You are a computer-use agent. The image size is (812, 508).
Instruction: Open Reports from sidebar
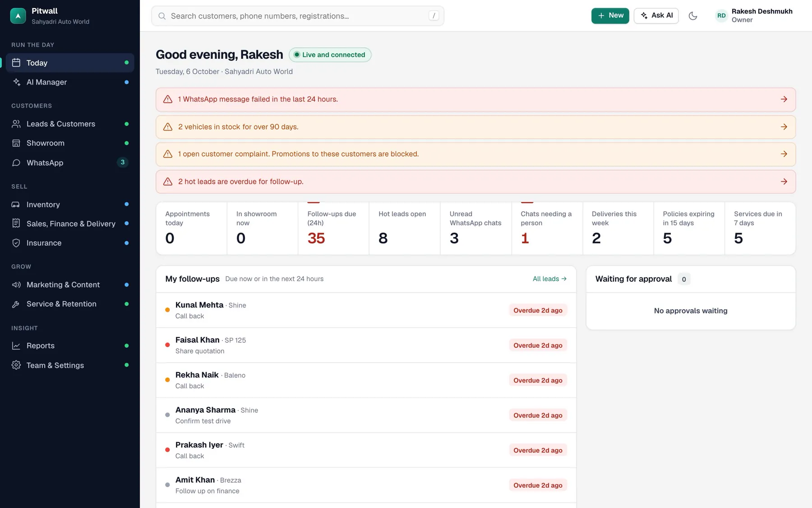[70, 346]
